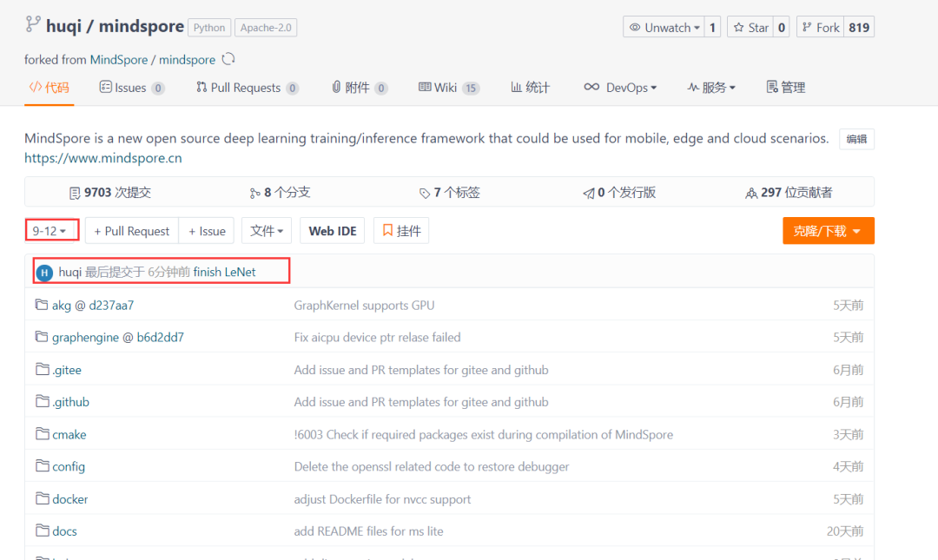Viewport: 938px width, 560px height.
Task: Open the .gitee folder
Action: coord(66,370)
